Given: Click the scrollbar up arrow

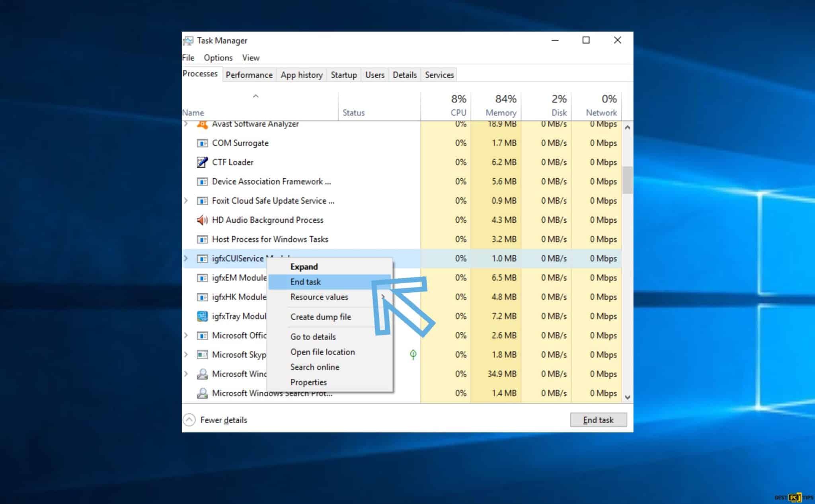Looking at the screenshot, I should 628,128.
